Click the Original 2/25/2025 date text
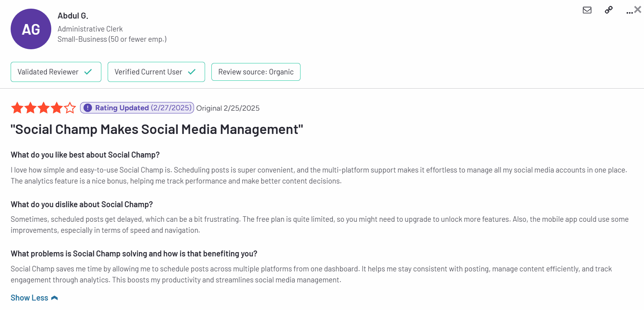 (x=228, y=108)
